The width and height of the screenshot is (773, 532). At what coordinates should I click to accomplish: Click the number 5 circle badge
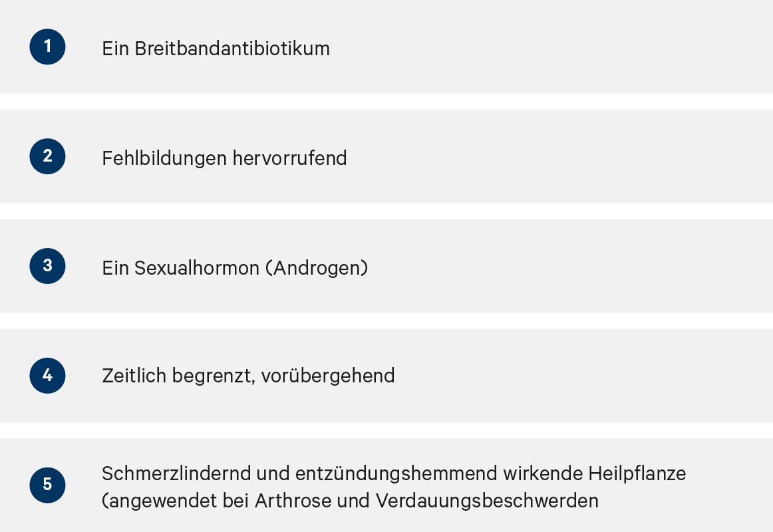tap(47, 485)
